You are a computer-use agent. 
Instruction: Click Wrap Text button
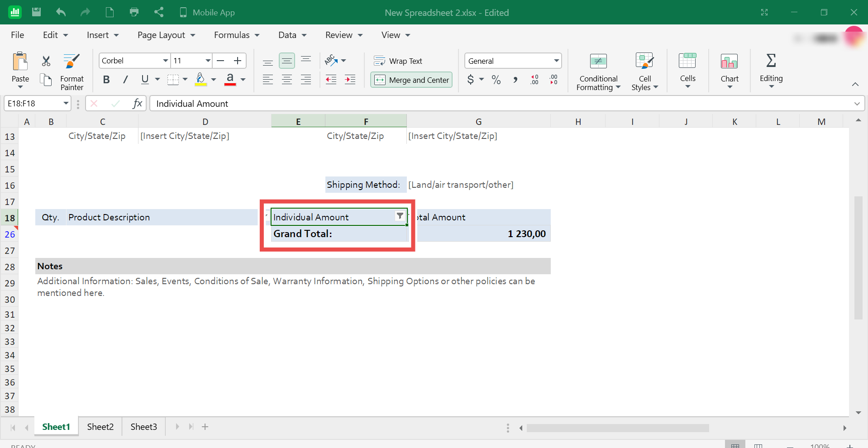click(x=398, y=61)
